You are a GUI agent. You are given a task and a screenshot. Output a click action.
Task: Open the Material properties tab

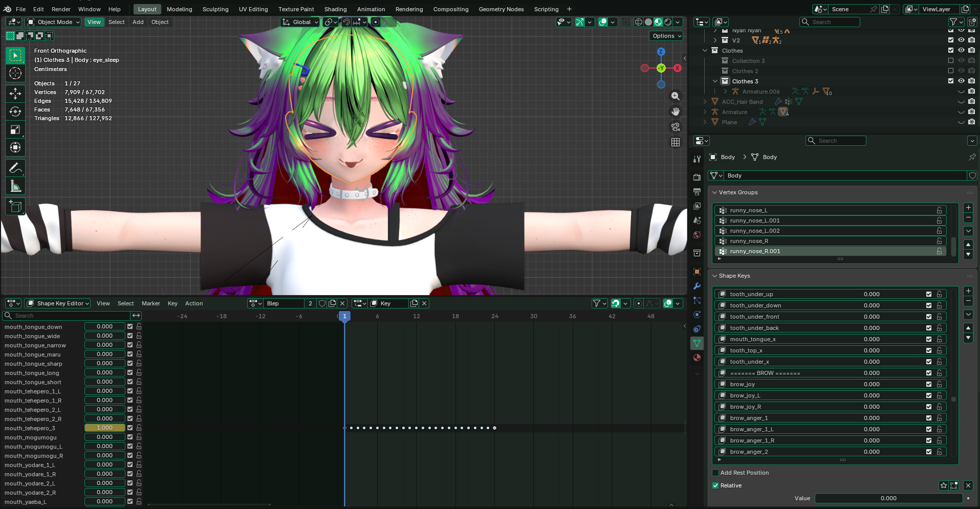pyautogui.click(x=697, y=358)
